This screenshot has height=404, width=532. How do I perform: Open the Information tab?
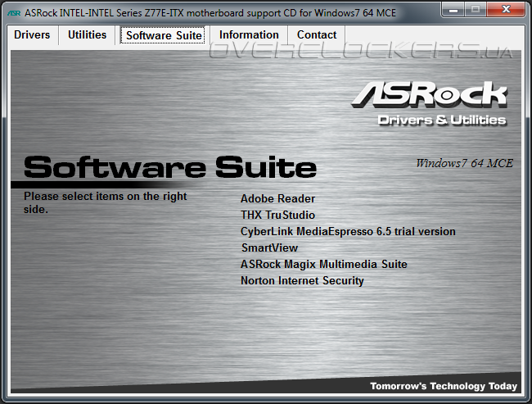pos(249,35)
